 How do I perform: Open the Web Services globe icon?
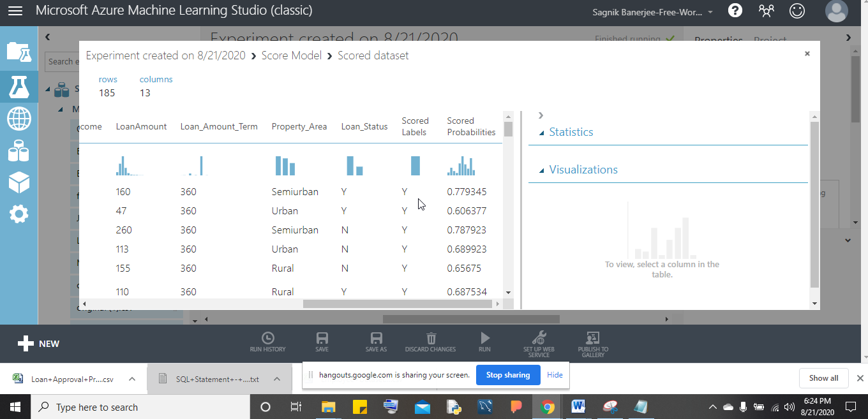[19, 118]
